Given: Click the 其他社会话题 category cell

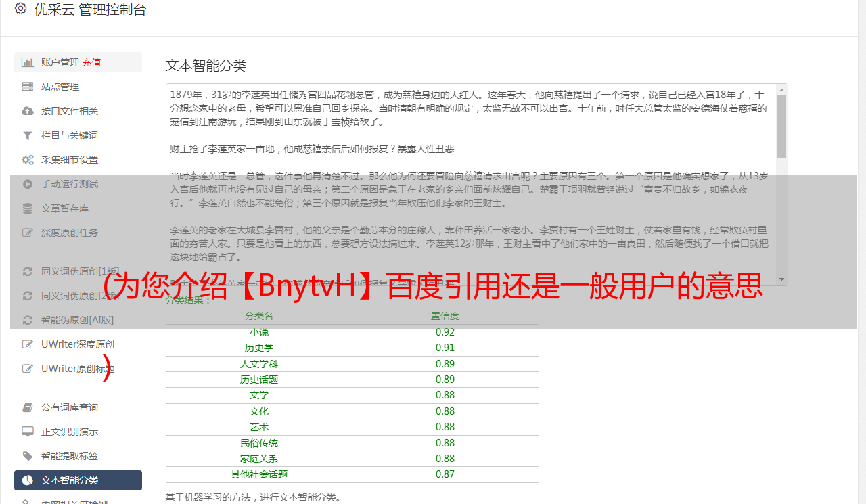Looking at the screenshot, I should click(259, 474).
